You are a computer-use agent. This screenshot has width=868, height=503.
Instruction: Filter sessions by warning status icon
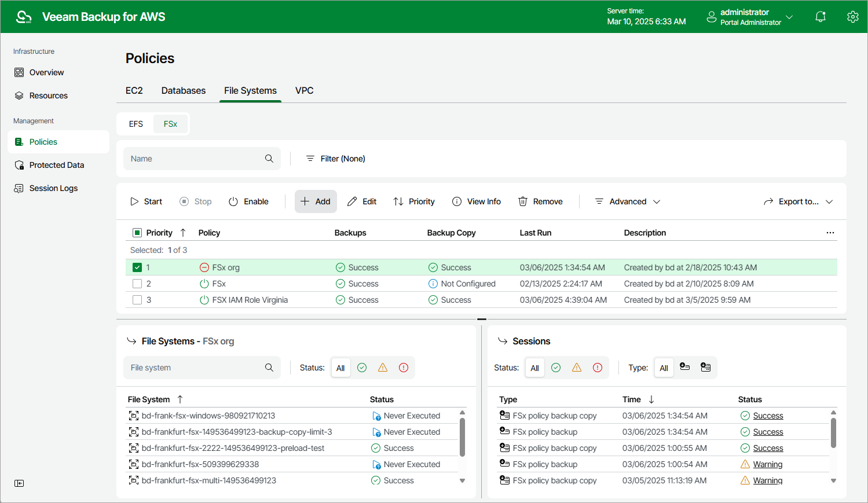tap(577, 368)
